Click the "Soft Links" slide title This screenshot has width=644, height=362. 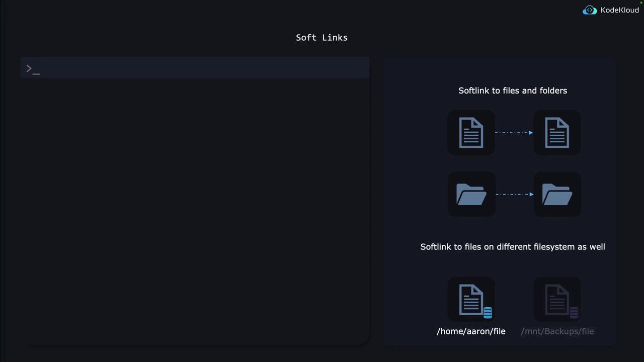click(321, 38)
